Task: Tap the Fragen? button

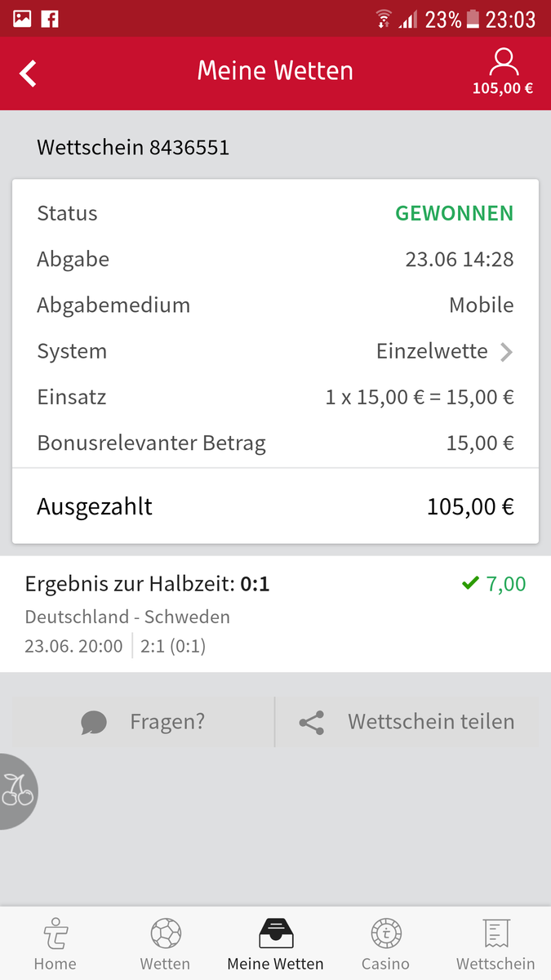Action: (x=144, y=722)
